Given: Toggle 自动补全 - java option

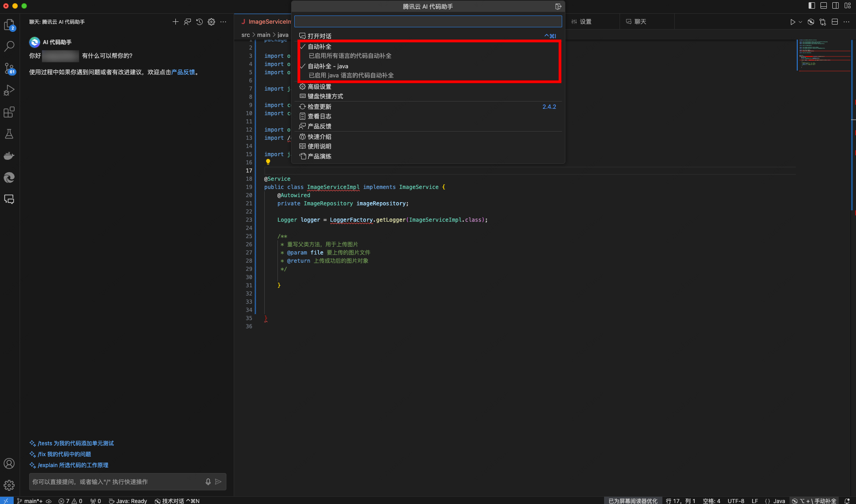Looking at the screenshot, I should (x=428, y=71).
